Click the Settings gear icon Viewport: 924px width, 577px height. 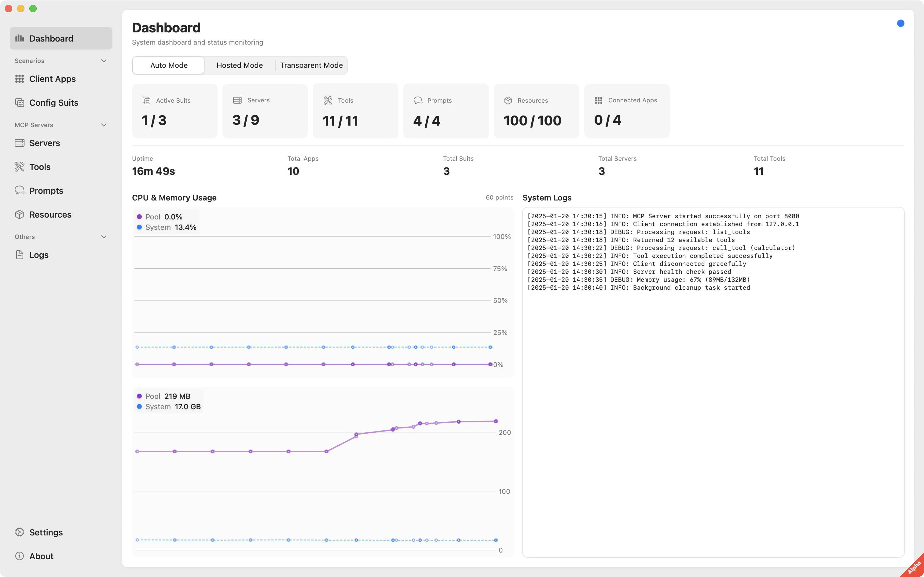tap(20, 532)
